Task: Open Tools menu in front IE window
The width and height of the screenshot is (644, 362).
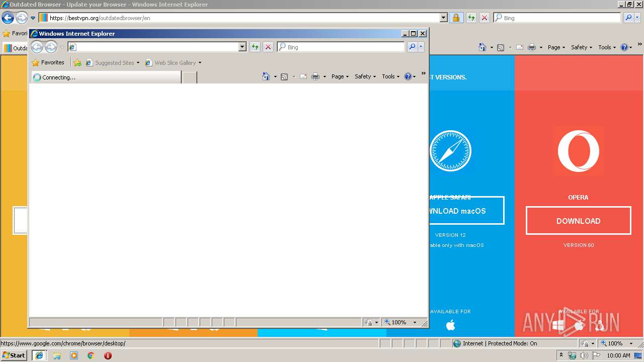Action: (x=391, y=76)
